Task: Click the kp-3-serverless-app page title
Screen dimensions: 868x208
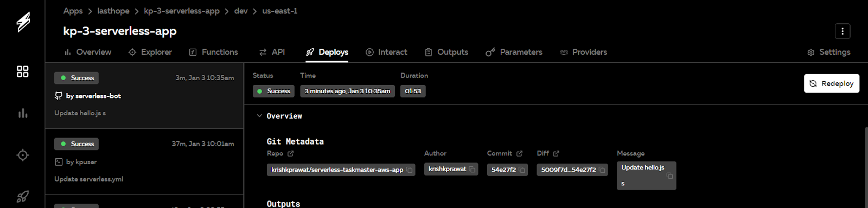Action: tap(120, 31)
